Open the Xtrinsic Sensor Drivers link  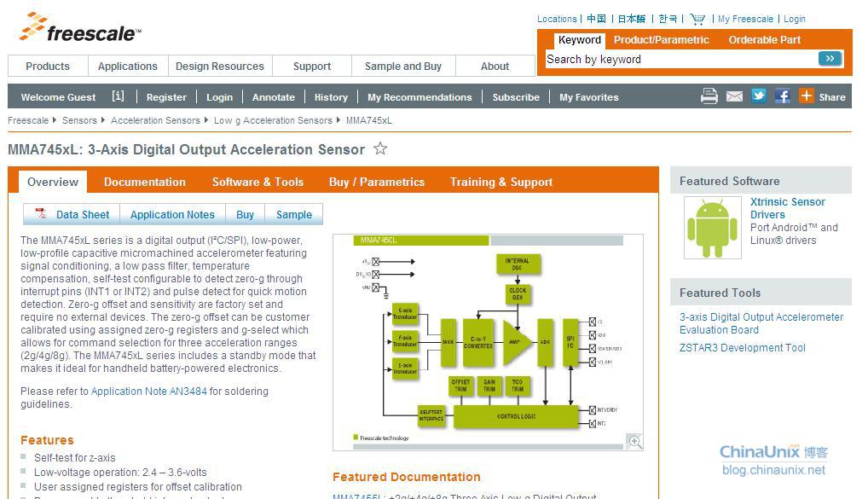787,208
